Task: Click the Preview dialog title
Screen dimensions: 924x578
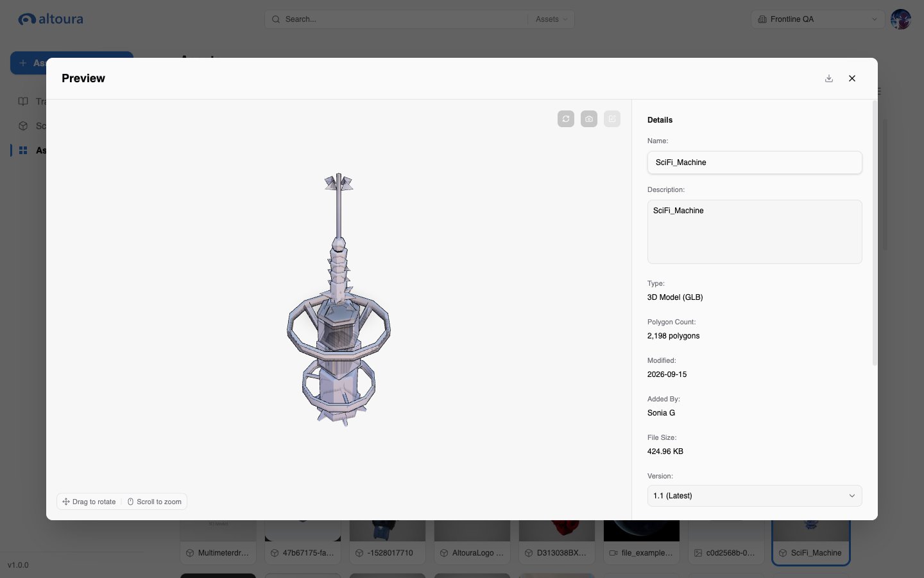Action: pos(83,78)
